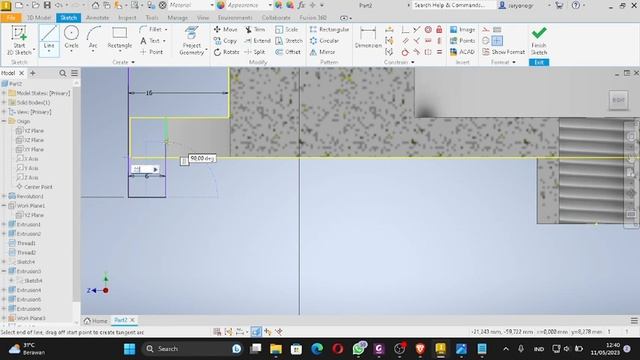Screen dimensions: 640x360
Task: Collapse the Extrusion3 node
Action: click(4, 271)
